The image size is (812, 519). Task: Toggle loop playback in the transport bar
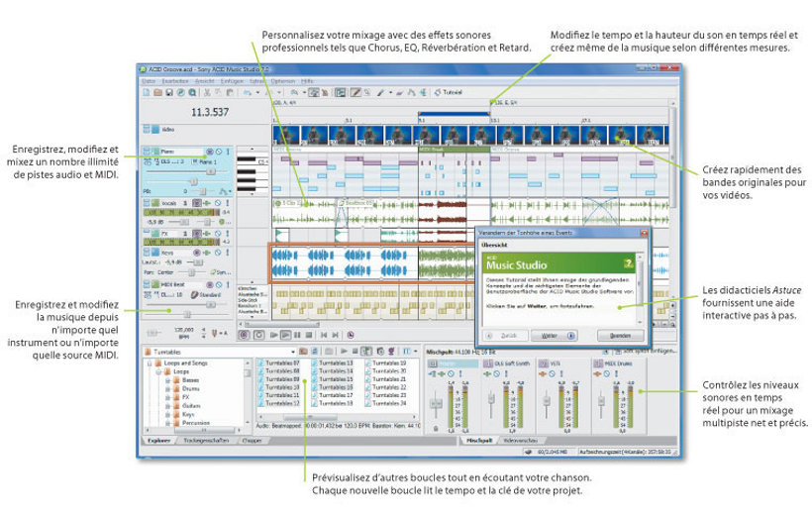[x=258, y=335]
